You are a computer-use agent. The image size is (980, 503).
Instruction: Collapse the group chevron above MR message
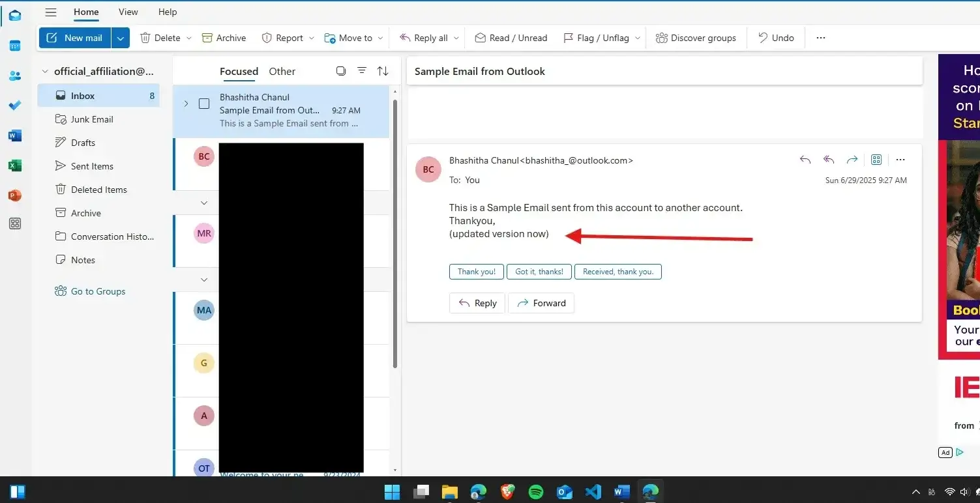pyautogui.click(x=204, y=203)
